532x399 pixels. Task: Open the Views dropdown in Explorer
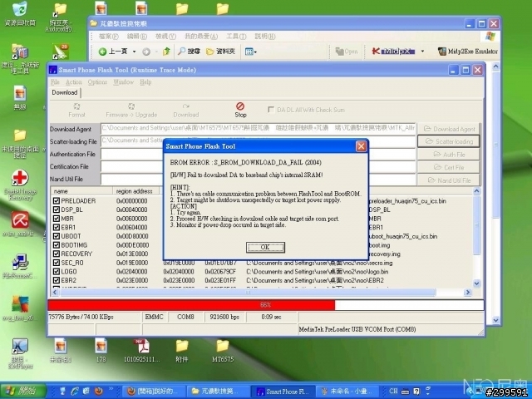click(x=251, y=52)
